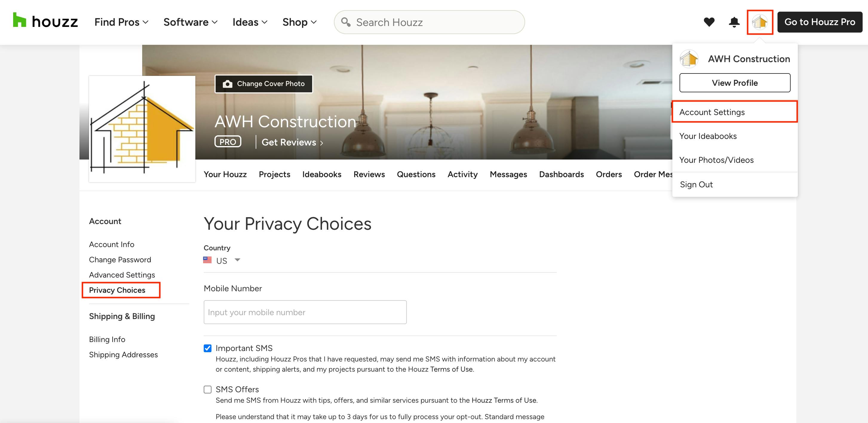Click the Houzz logo icon
The width and height of the screenshot is (868, 423).
pos(19,20)
